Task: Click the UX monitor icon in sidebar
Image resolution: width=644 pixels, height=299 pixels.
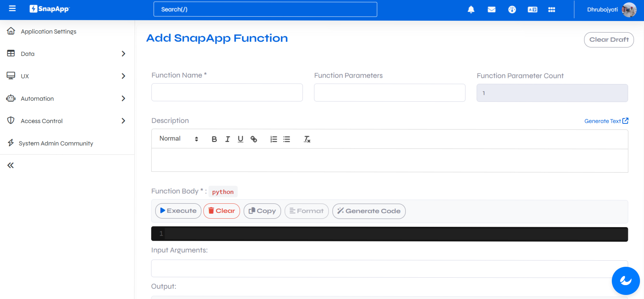Action: pyautogui.click(x=11, y=76)
